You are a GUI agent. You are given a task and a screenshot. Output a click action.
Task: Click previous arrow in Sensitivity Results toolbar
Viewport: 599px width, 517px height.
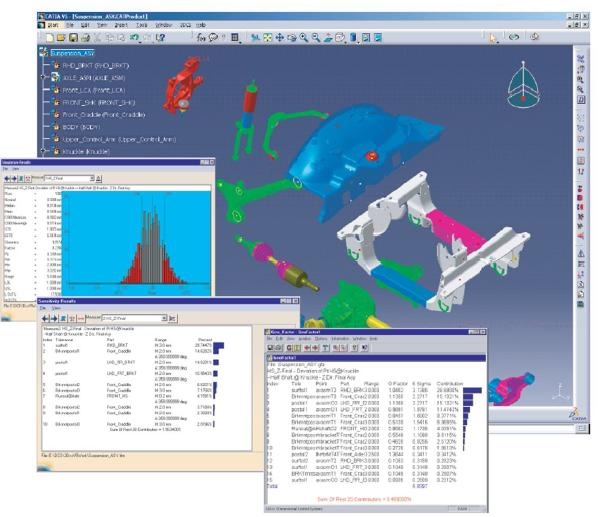click(45, 318)
